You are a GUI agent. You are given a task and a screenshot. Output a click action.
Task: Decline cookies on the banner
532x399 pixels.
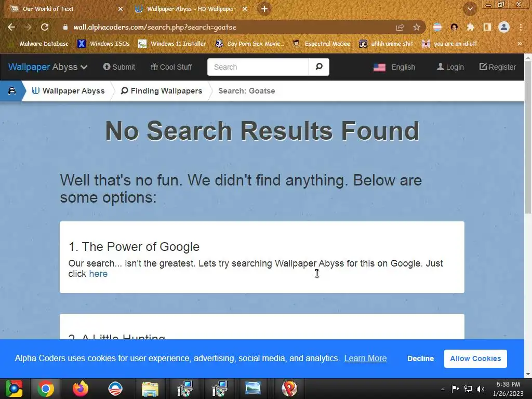(x=420, y=358)
